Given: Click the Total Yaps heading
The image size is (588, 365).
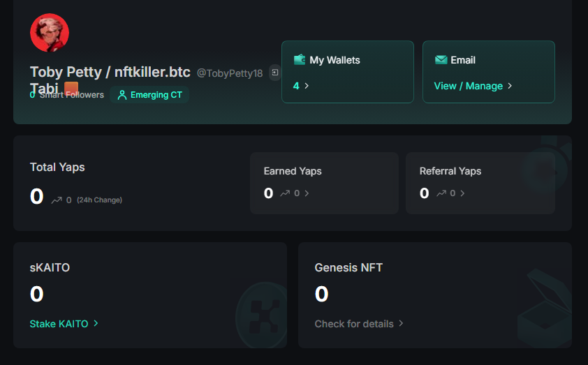Looking at the screenshot, I should click(x=57, y=167).
